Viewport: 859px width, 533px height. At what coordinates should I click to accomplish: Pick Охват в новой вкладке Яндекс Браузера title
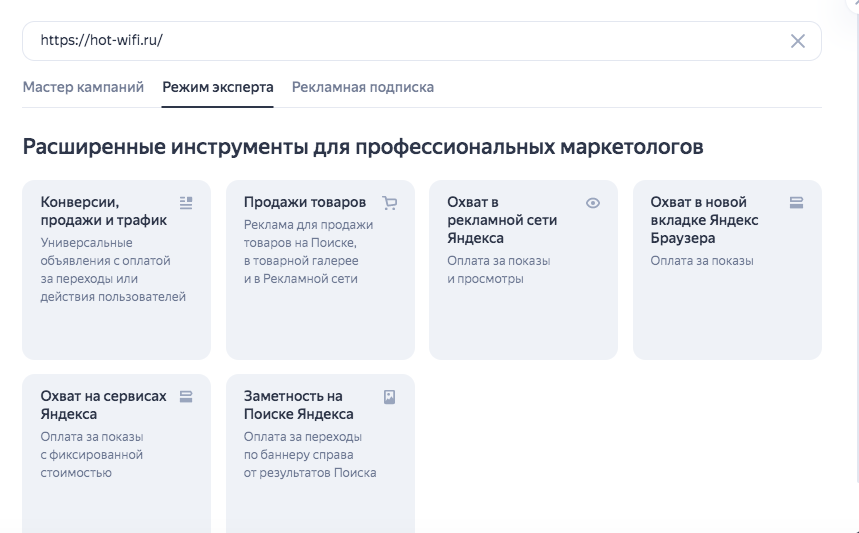click(x=704, y=220)
